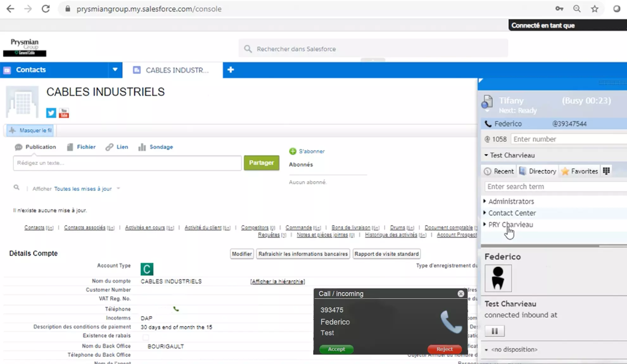Click the browser zoom magnifier icon
Screen dimensions: 627x364
click(x=577, y=9)
